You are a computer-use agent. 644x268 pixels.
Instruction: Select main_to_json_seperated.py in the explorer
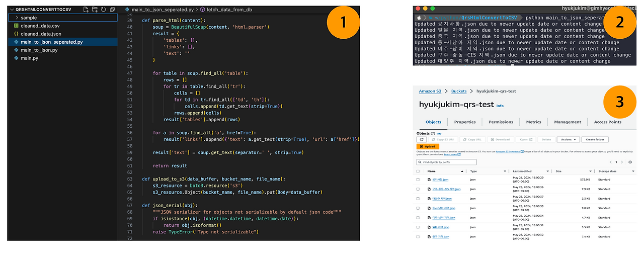click(x=62, y=42)
